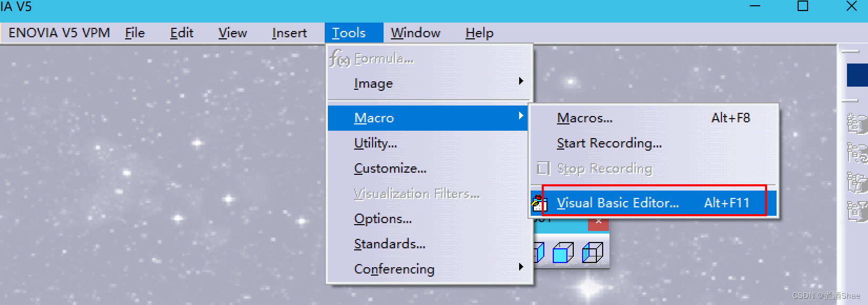
Task: Open the Macros... dialog entry
Action: (x=584, y=118)
